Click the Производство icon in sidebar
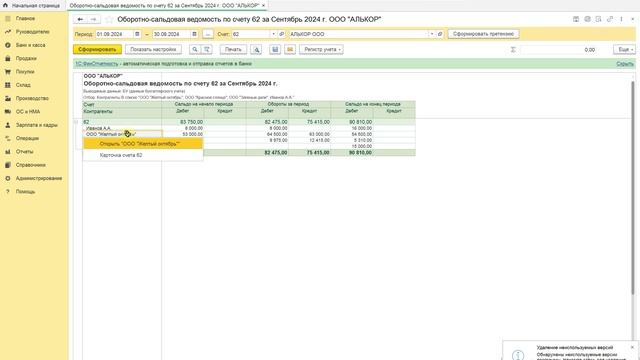This screenshot has width=640, height=360. click(8, 98)
